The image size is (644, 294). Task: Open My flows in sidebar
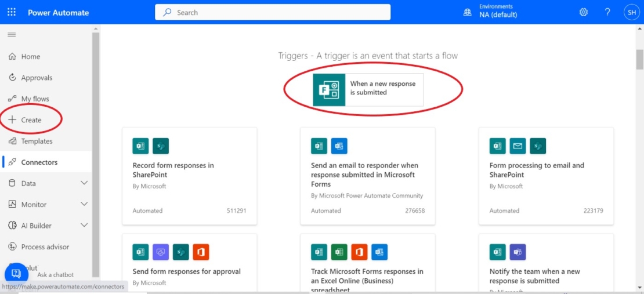(x=35, y=99)
